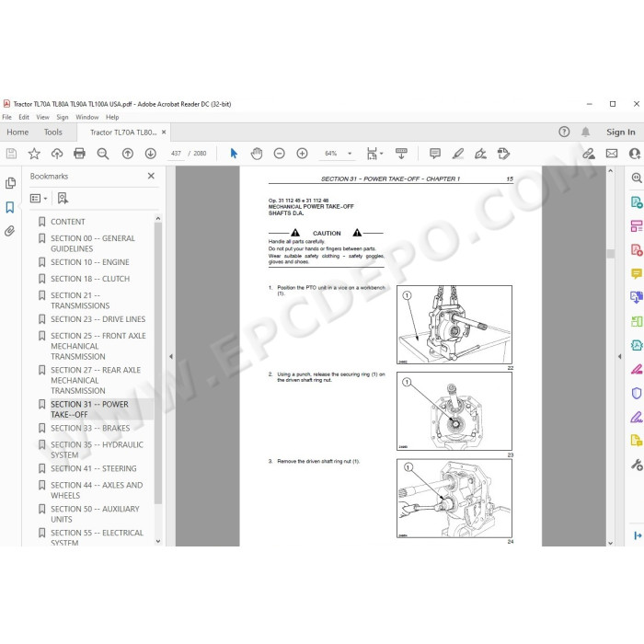The height and width of the screenshot is (644, 644).
Task: Click the scrolling mode icon
Action: (x=401, y=154)
